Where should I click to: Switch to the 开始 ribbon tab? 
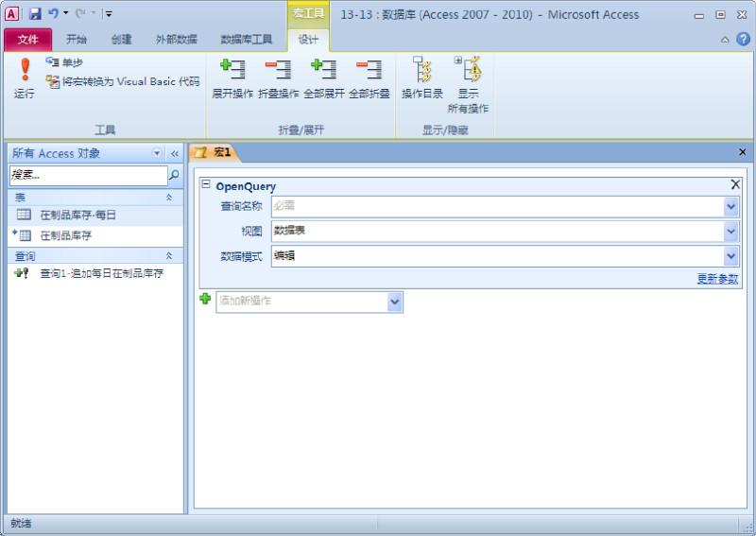click(77, 40)
